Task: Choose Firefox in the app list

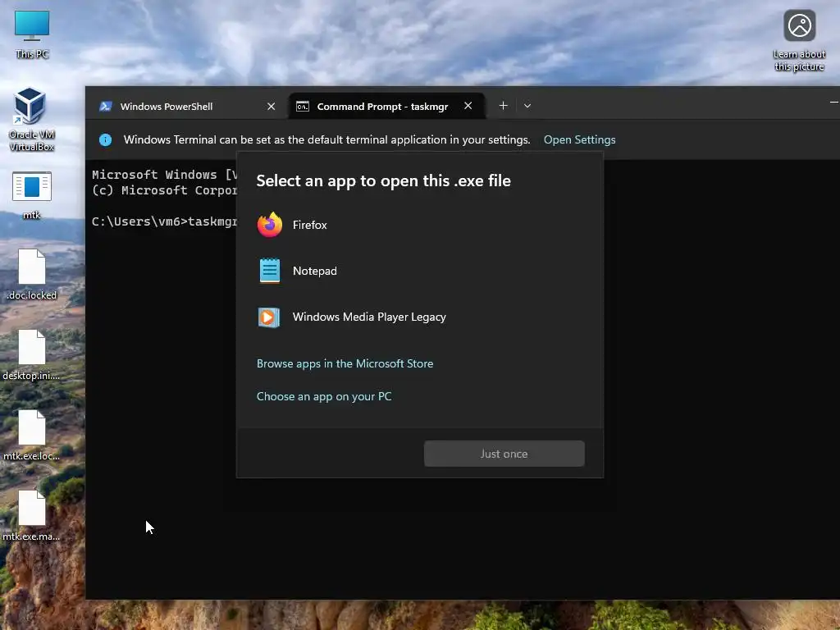Action: click(x=419, y=225)
